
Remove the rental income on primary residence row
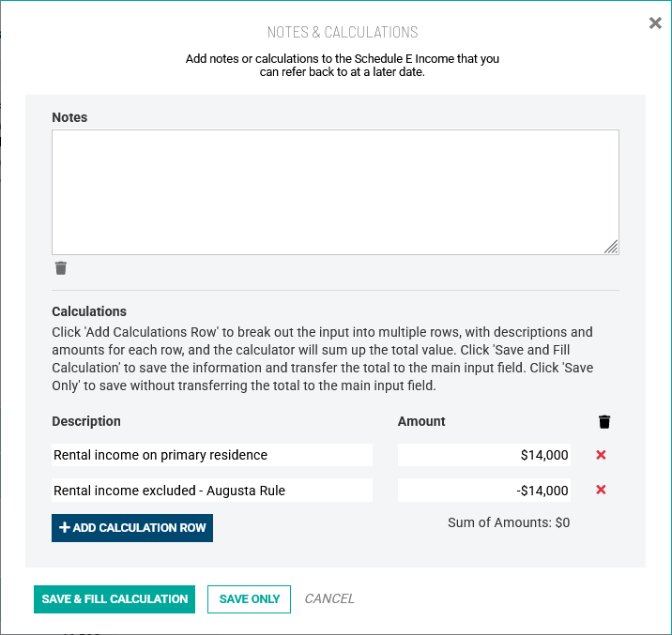click(601, 455)
